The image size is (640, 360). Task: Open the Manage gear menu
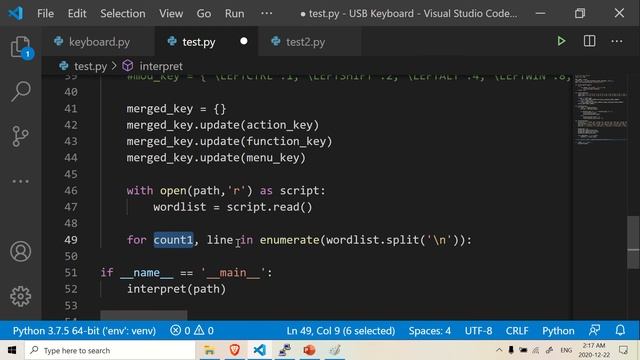tap(20, 296)
